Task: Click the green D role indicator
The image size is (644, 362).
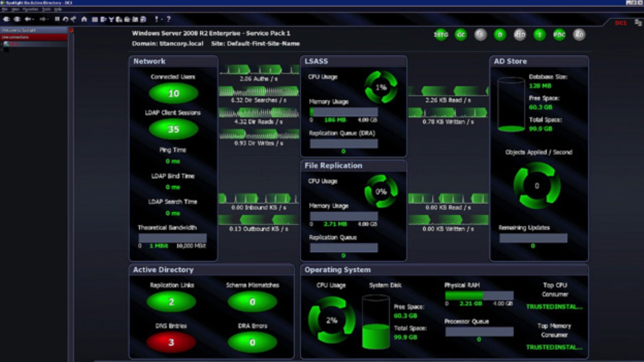Action: [500, 35]
